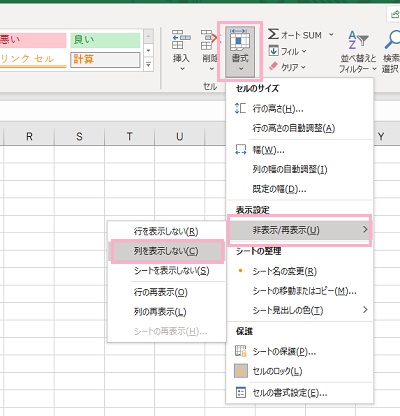
Task: Select column S header
Action: [79, 136]
